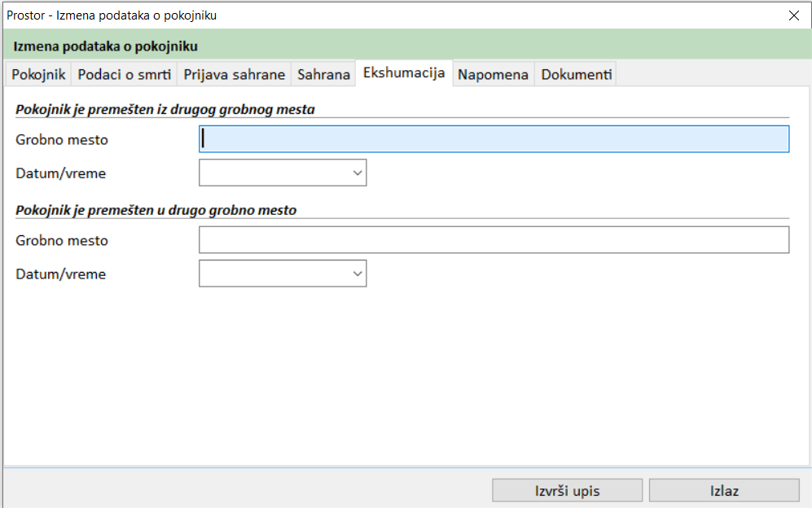Focus Grobno mesto field for transfer from another grave
The width and height of the screenshot is (812, 508).
[x=494, y=139]
